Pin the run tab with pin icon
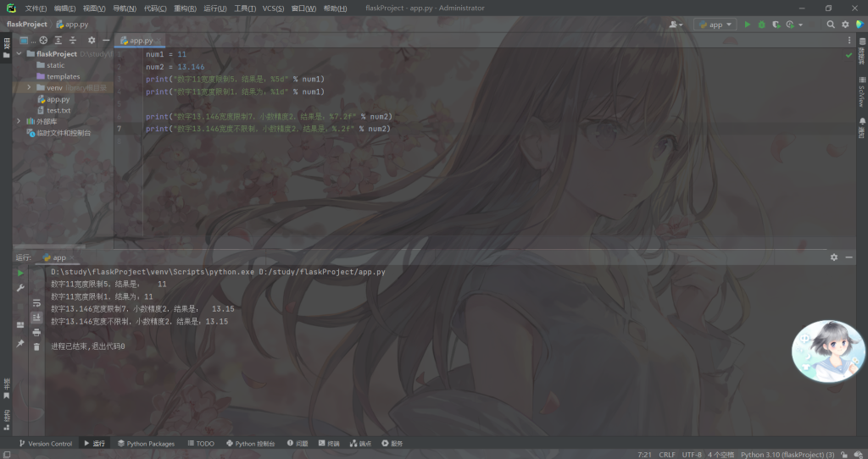The image size is (868, 459). point(20,343)
